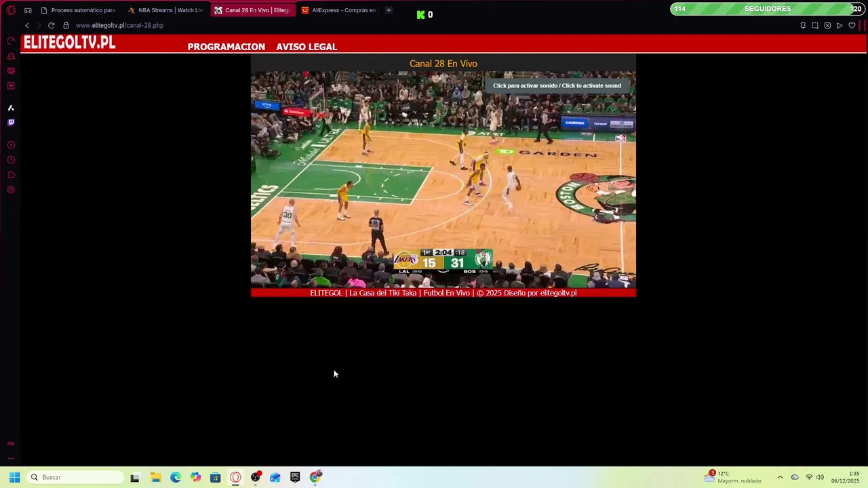
Task: Click the pin icon in the address bar
Action: 803,25
